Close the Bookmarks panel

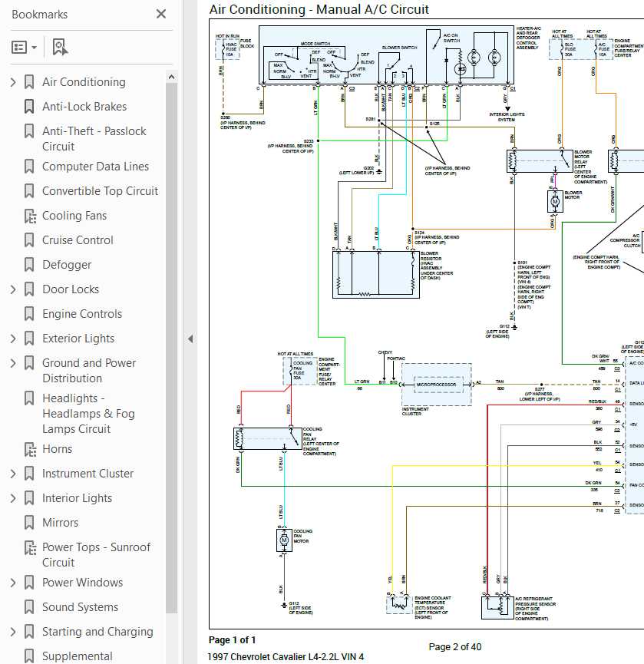(161, 14)
